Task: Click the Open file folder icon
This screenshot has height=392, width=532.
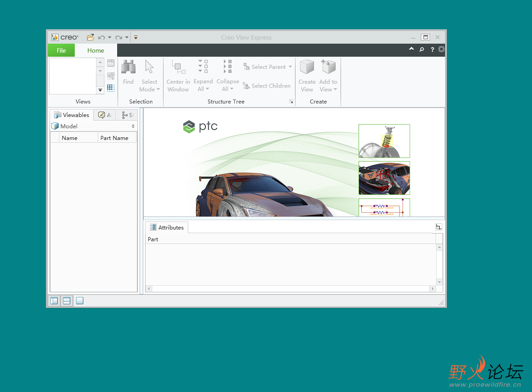Action: pyautogui.click(x=90, y=37)
